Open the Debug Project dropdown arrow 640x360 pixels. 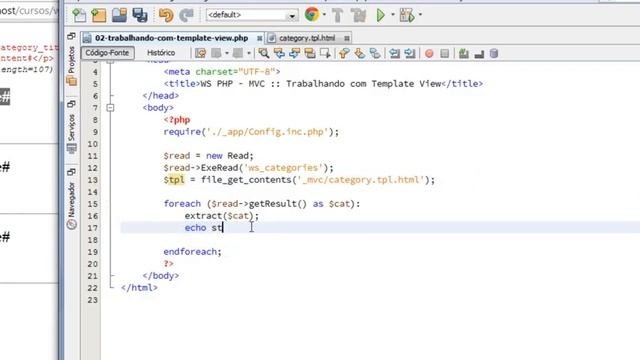[420, 15]
